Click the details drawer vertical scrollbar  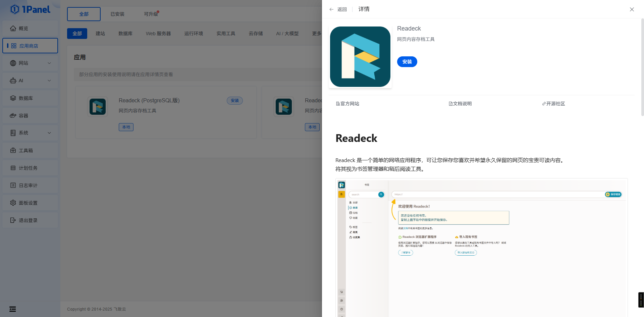pos(642,67)
